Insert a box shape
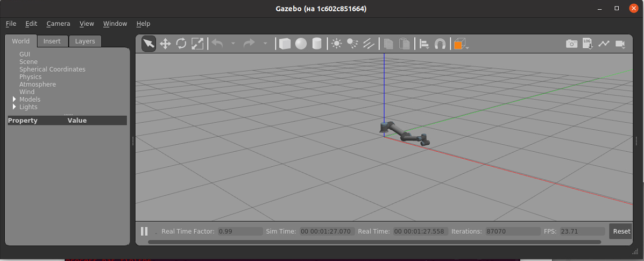This screenshot has width=644, height=261. click(285, 44)
